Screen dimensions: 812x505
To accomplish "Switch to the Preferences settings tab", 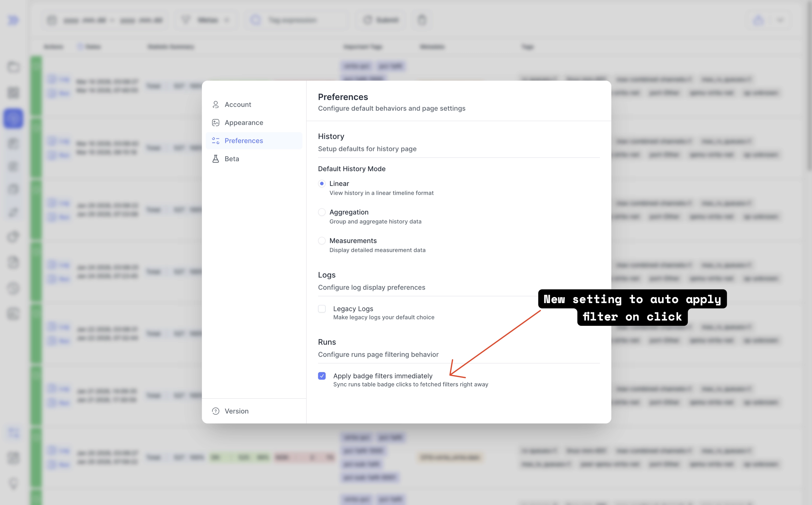I will [244, 141].
